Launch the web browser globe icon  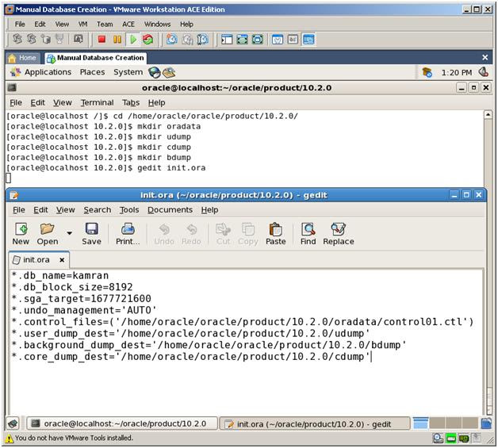click(155, 72)
